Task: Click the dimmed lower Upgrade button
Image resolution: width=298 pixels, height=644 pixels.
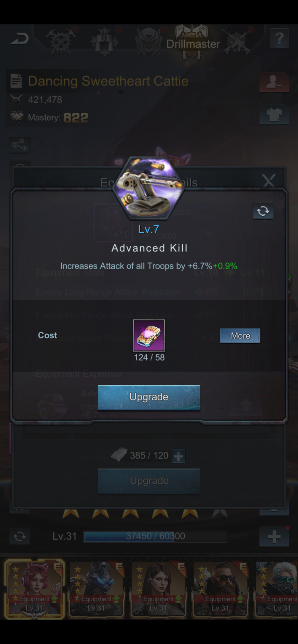Action: coord(149,481)
